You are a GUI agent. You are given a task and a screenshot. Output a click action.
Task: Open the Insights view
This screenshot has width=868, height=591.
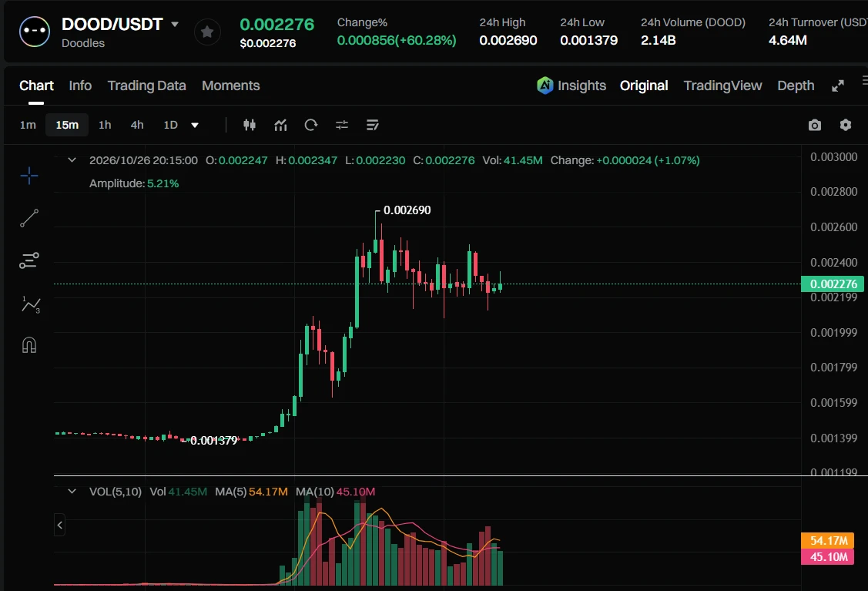(x=581, y=86)
